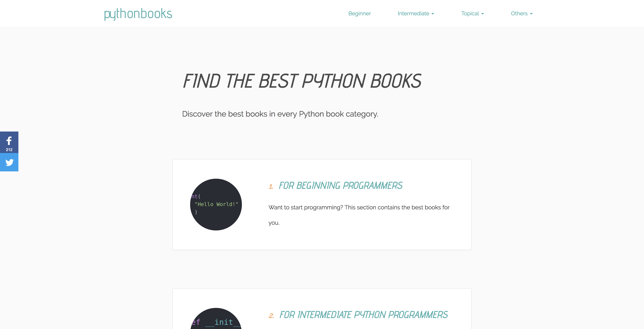Image resolution: width=644 pixels, height=329 pixels.
Task: Share the page on Facebook
Action: click(9, 141)
